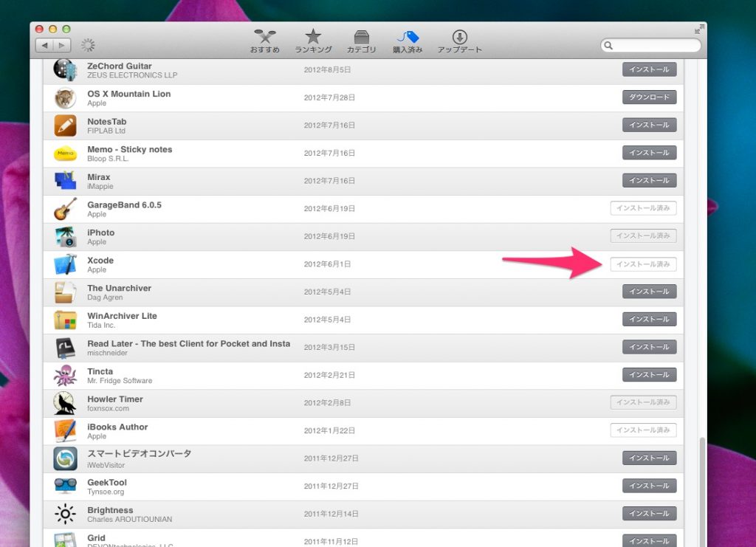
Task: Open the おすすめ featured tab
Action: pyautogui.click(x=265, y=41)
